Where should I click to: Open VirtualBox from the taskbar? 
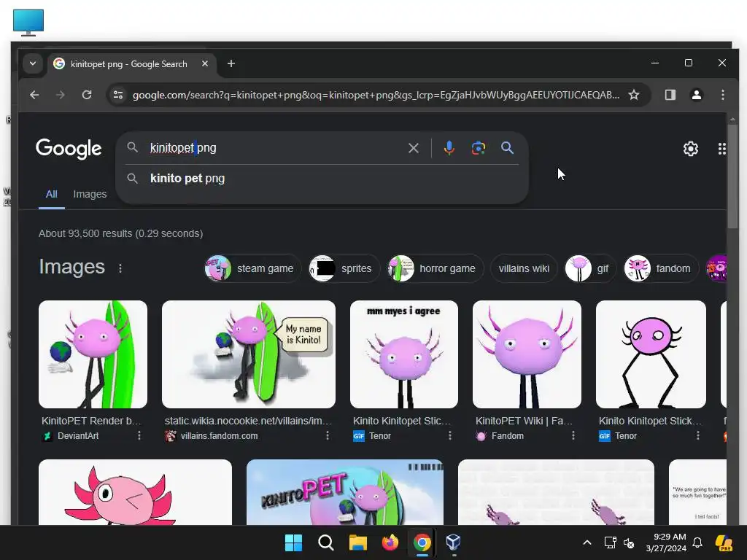click(x=453, y=542)
